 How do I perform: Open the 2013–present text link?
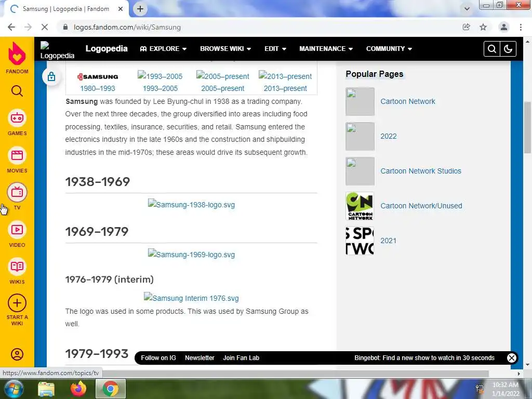(x=285, y=88)
